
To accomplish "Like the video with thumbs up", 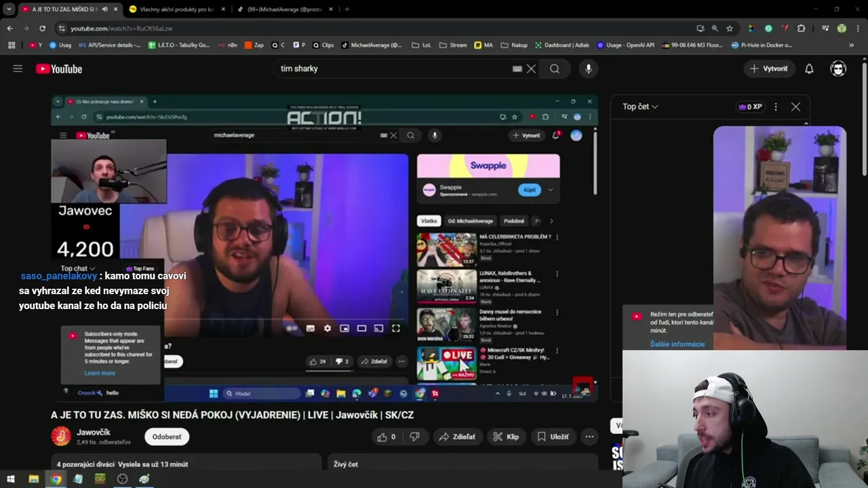I will [388, 436].
